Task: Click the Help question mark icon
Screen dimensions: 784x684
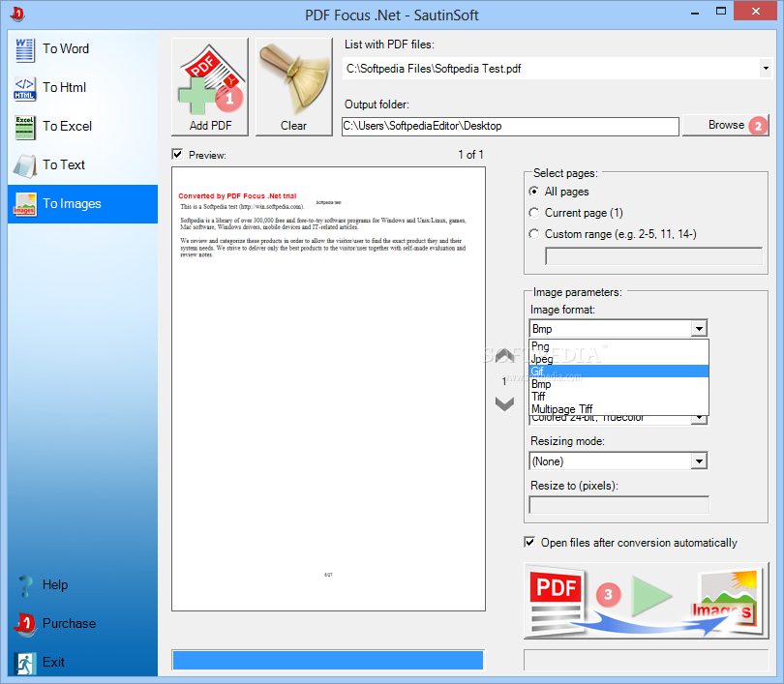Action: pos(24,585)
